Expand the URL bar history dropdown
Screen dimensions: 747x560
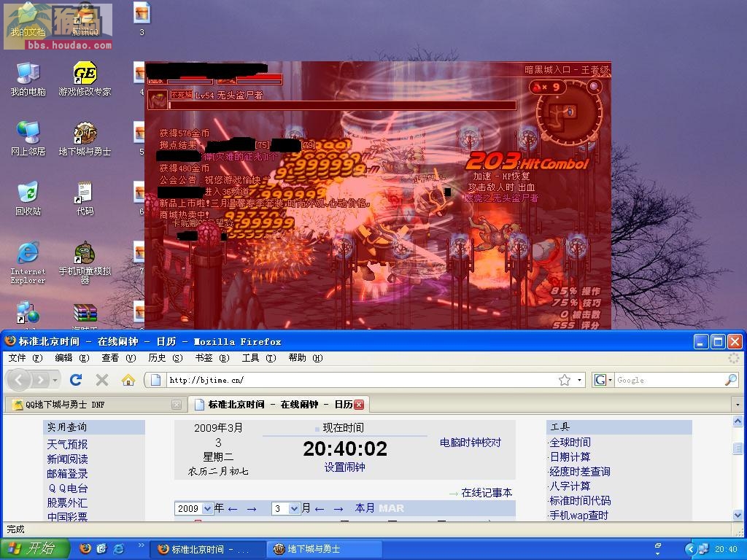tap(580, 380)
